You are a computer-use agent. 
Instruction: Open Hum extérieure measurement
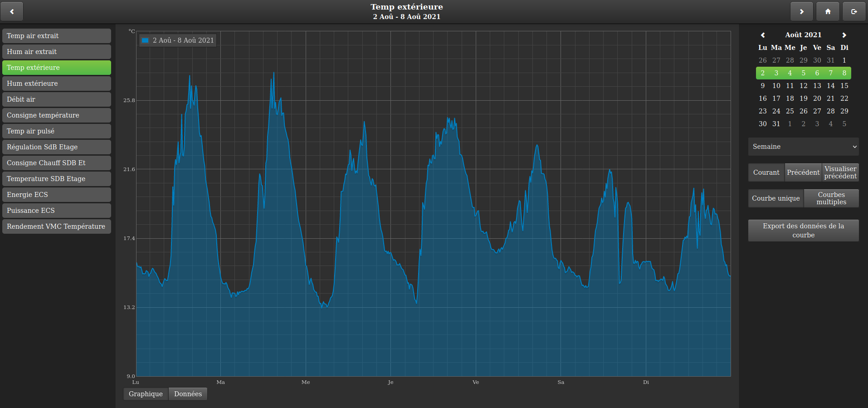[57, 84]
